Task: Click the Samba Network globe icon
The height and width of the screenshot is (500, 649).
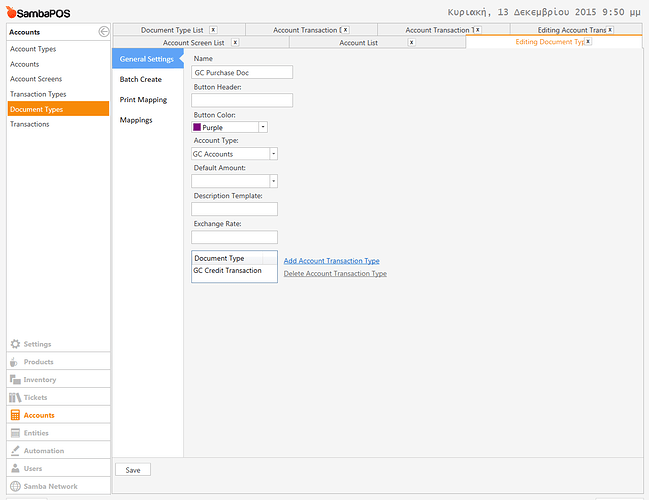Action: 15,486
